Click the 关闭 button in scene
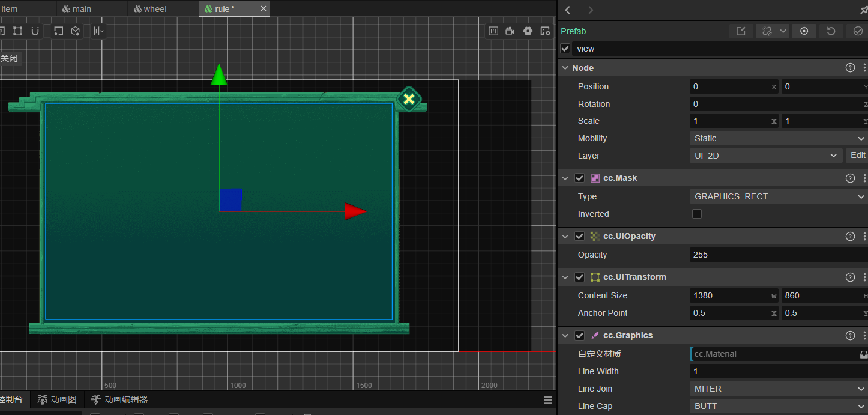The width and height of the screenshot is (868, 415). [9, 58]
